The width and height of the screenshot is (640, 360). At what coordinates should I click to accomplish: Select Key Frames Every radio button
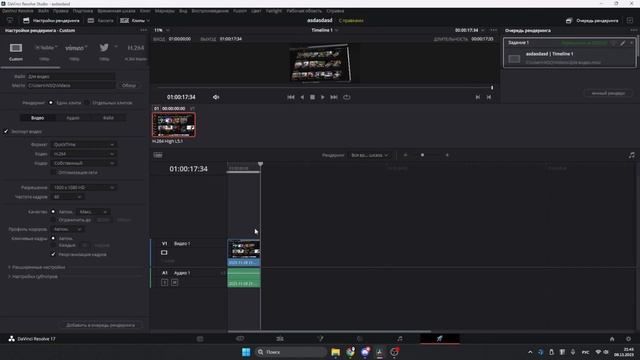click(x=53, y=245)
